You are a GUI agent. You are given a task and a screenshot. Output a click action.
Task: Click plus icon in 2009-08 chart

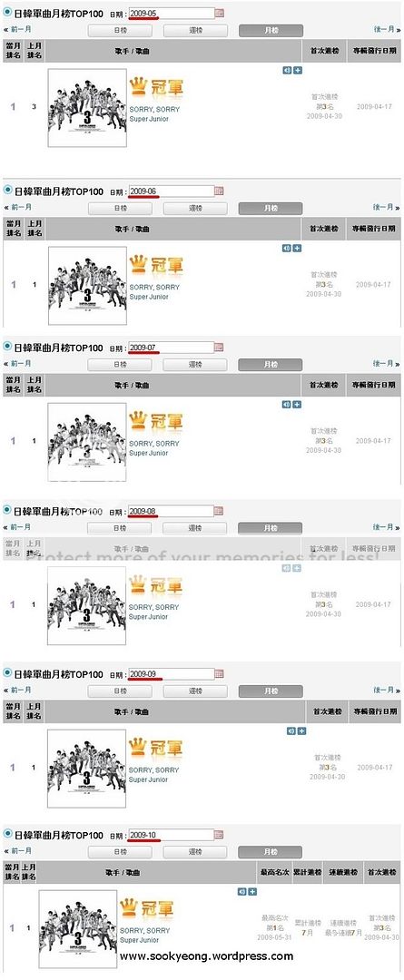click(297, 568)
